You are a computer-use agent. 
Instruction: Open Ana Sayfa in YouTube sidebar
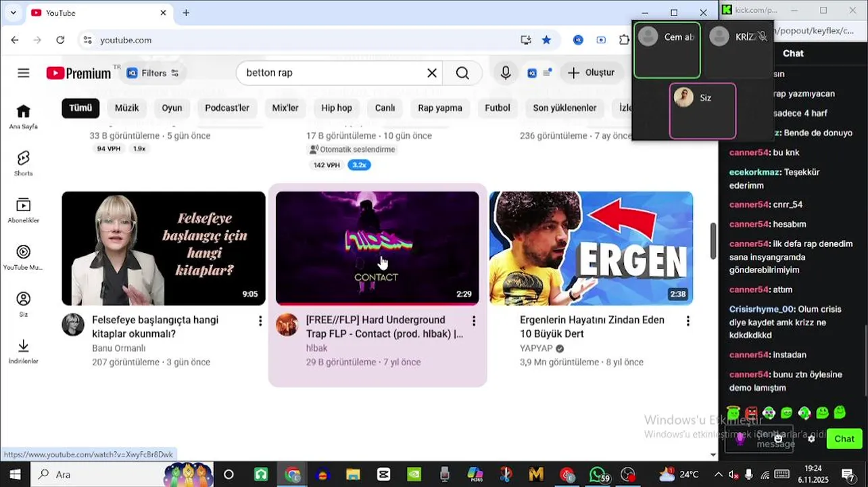coord(24,116)
